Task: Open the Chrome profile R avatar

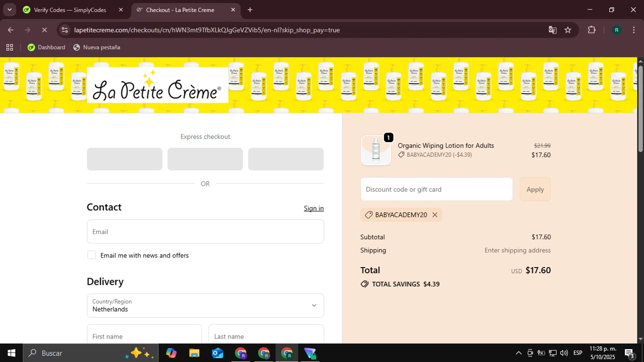Action: tap(617, 30)
